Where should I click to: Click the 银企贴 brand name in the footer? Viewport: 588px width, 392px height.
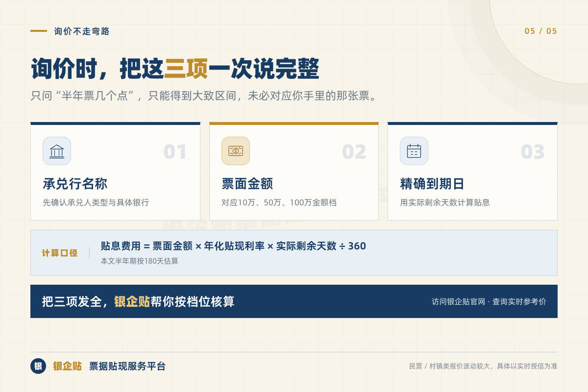pyautogui.click(x=67, y=366)
